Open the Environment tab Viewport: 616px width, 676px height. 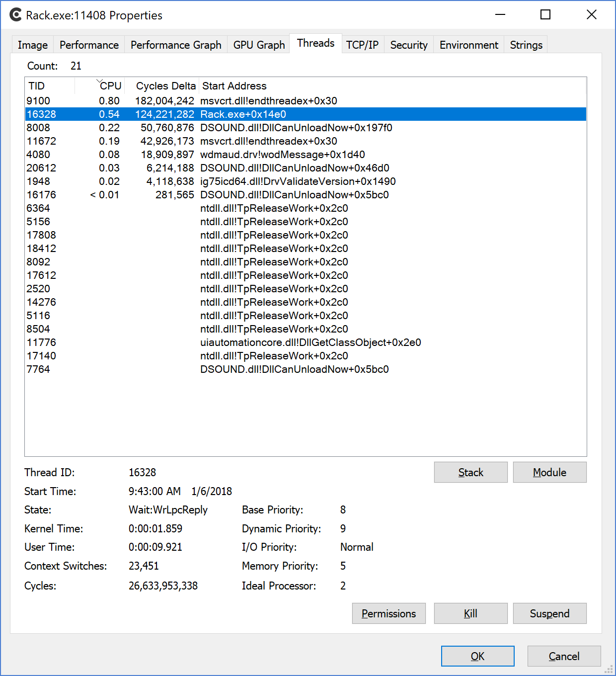(x=468, y=45)
